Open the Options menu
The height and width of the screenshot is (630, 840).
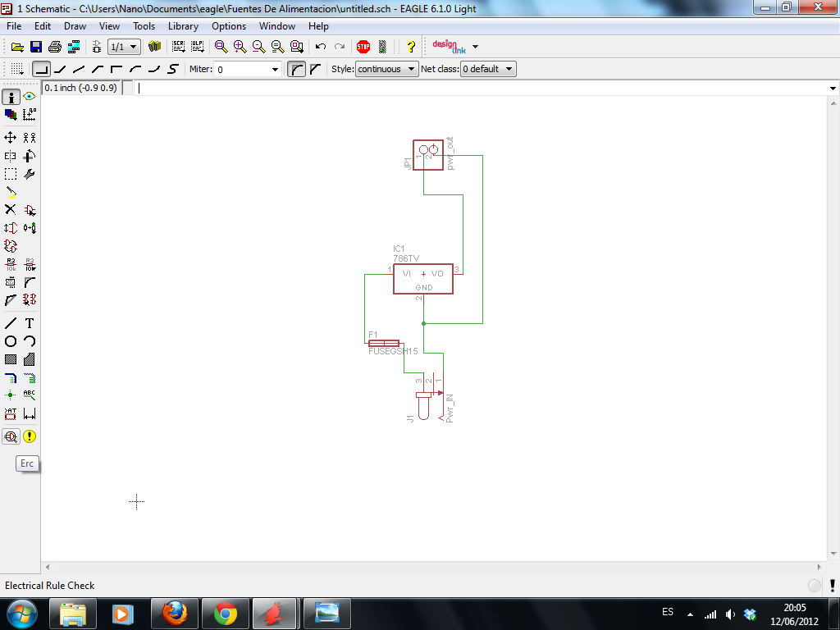point(229,26)
